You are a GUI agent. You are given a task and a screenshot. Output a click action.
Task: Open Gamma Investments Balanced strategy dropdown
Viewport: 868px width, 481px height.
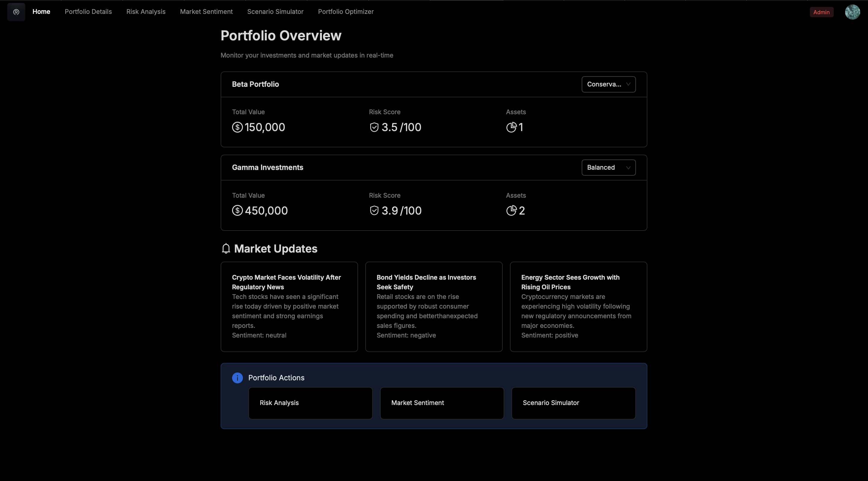(x=608, y=167)
